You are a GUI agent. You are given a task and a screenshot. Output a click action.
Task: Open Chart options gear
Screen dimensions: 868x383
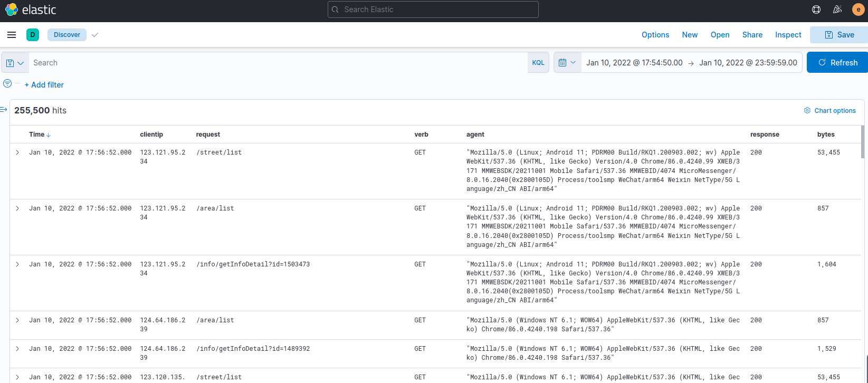coord(829,111)
